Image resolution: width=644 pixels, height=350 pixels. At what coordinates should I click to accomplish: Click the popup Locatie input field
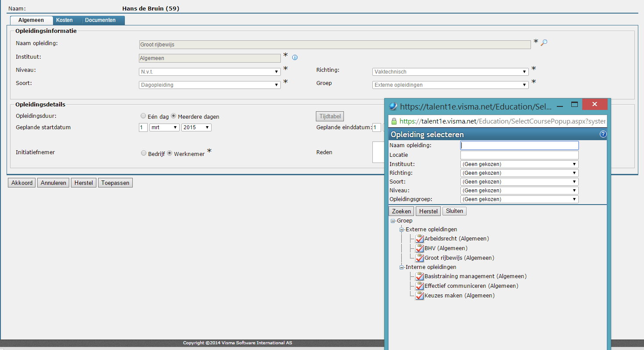(x=520, y=155)
